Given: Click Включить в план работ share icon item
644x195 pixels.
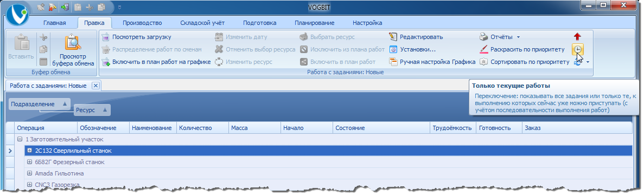Looking at the screenshot, I should (x=337, y=62).
